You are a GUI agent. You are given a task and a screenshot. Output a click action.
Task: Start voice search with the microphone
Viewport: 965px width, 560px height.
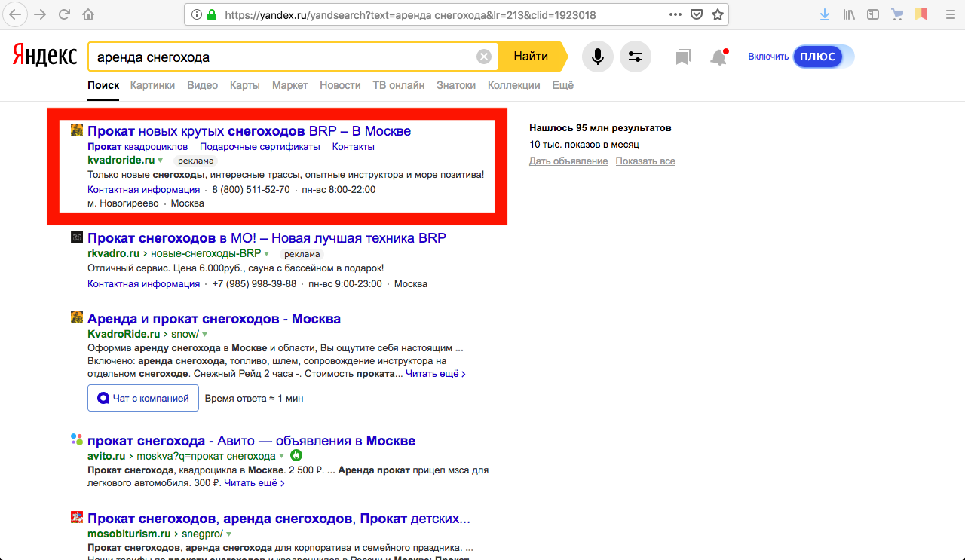[598, 57]
